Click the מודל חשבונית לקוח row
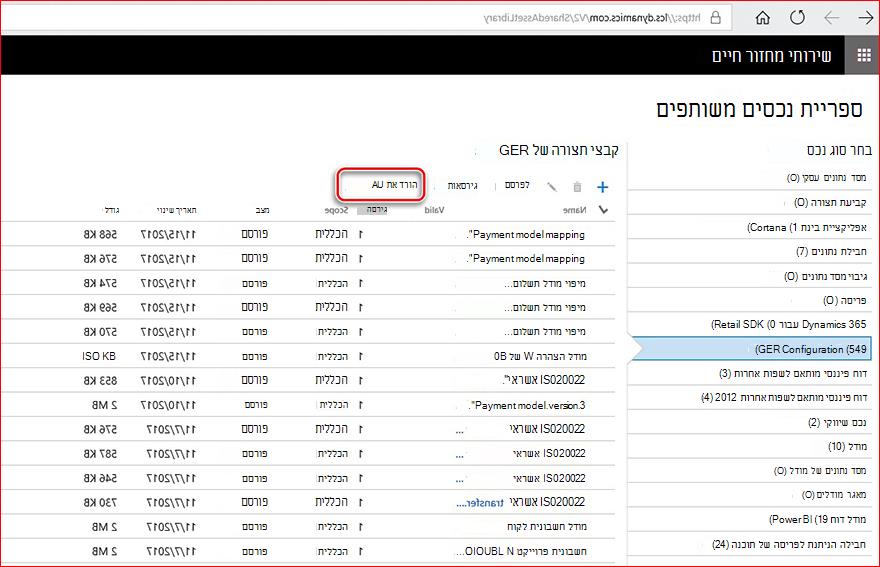 coord(308,527)
